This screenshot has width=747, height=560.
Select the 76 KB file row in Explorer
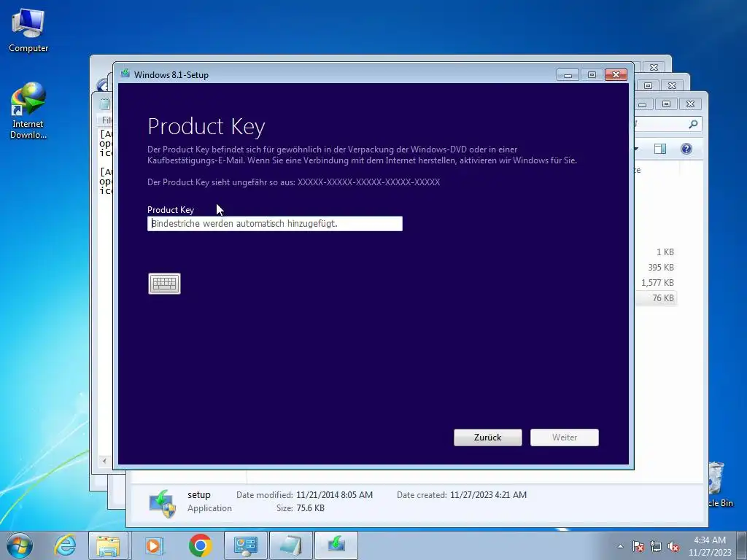(x=657, y=298)
